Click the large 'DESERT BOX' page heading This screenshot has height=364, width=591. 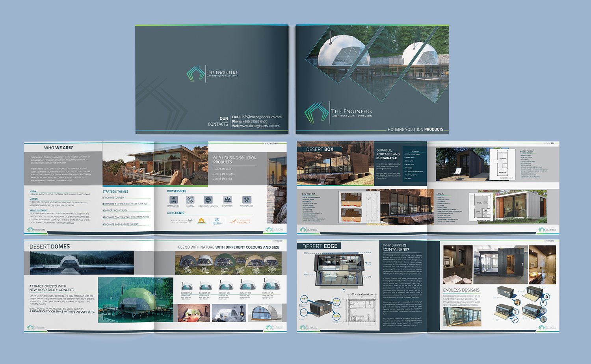(x=320, y=149)
